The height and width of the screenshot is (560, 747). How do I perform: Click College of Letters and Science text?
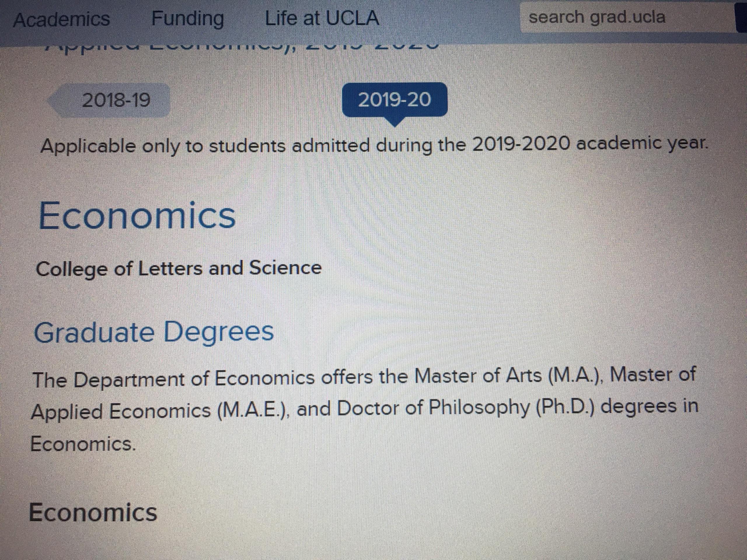coord(179,268)
